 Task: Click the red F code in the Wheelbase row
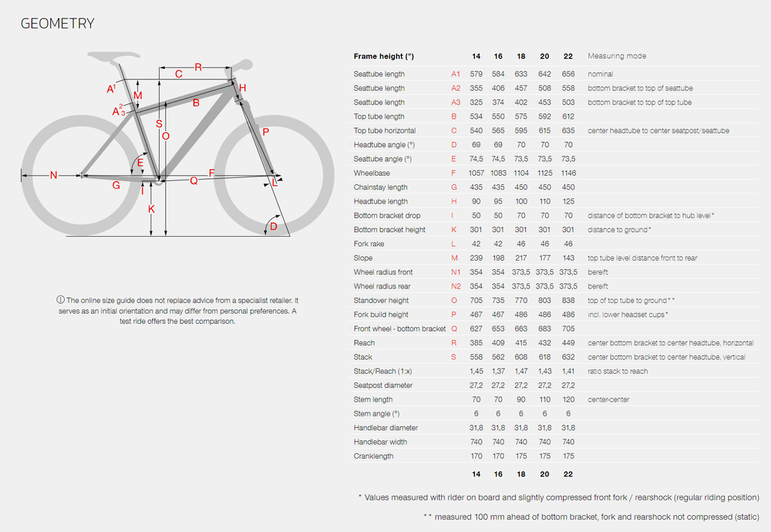pos(454,173)
